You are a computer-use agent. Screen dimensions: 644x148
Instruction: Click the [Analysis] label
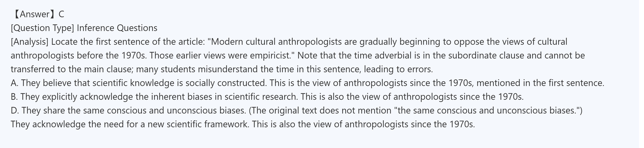pyautogui.click(x=30, y=42)
